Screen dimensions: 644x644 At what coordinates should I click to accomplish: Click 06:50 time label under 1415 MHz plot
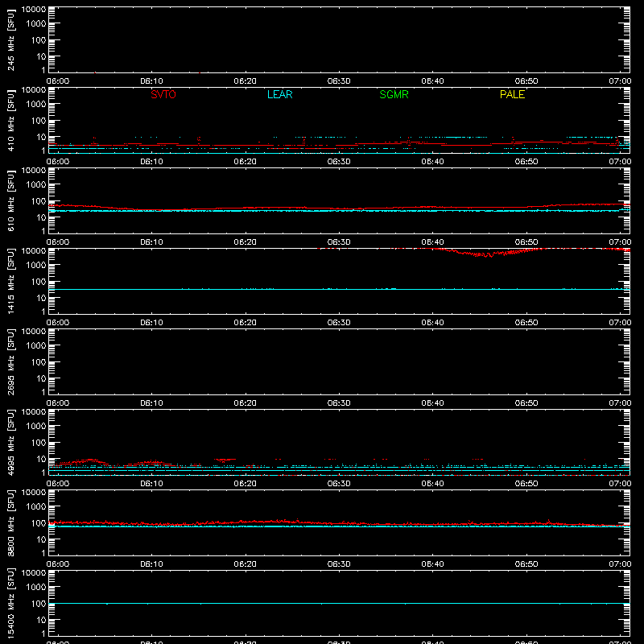click(526, 323)
